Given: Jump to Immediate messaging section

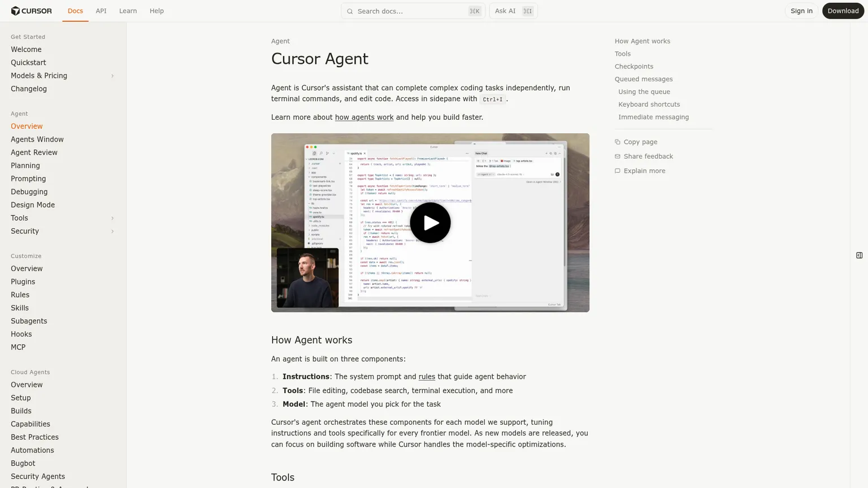Looking at the screenshot, I should coord(653,117).
